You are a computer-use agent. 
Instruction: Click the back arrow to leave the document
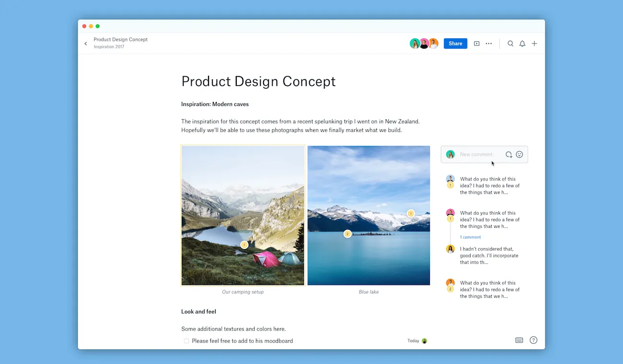click(x=85, y=43)
